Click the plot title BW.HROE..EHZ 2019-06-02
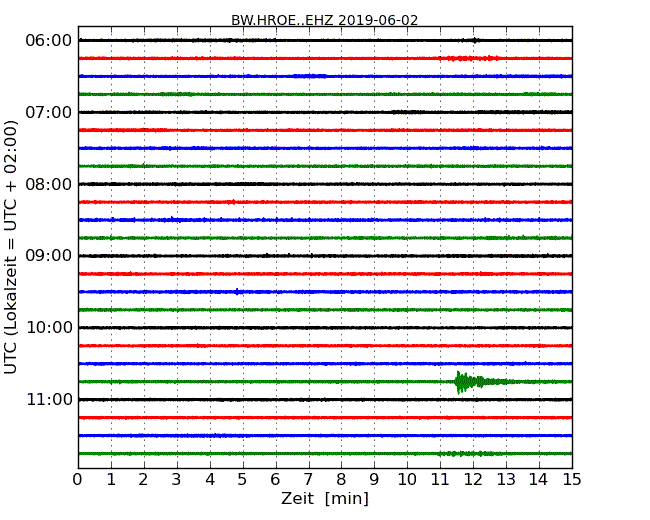 point(324,20)
